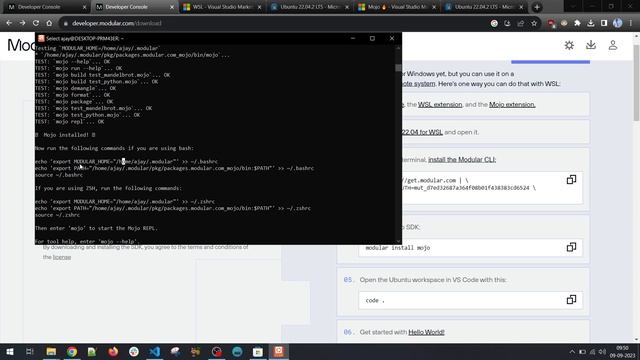The image size is (640, 360).
Task: Open the WSL extension link
Action: (x=440, y=104)
